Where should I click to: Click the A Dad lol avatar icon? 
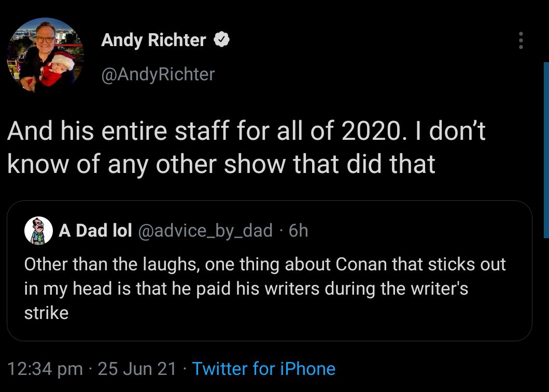pyautogui.click(x=39, y=230)
